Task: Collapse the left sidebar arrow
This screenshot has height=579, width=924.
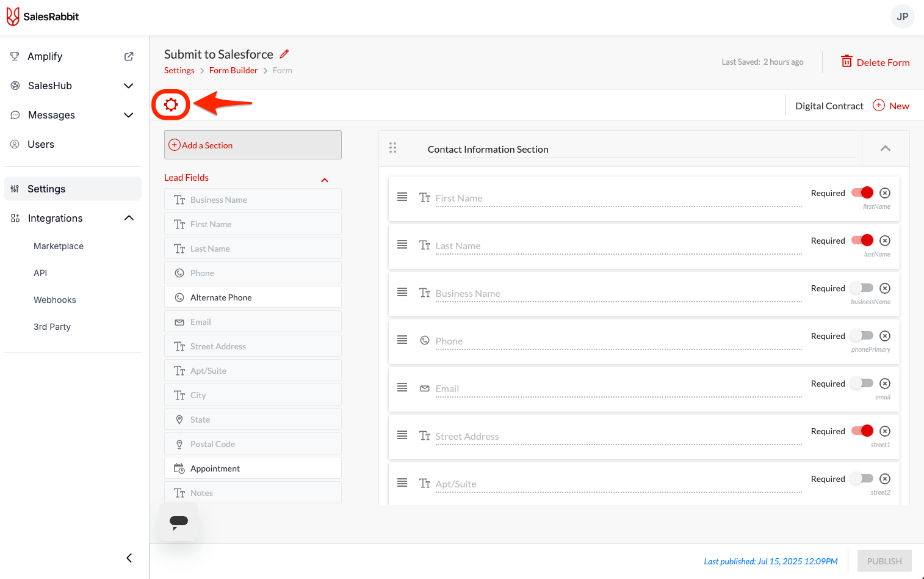Action: coord(129,558)
